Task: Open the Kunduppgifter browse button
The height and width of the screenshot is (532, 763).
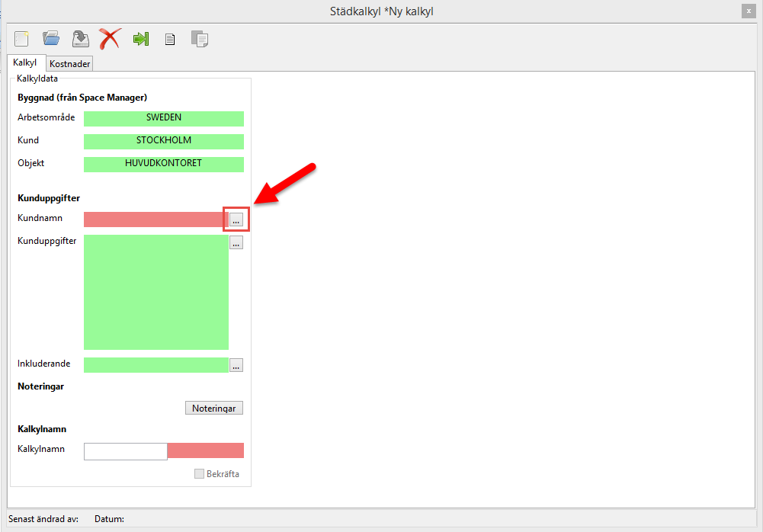Action: (x=236, y=242)
